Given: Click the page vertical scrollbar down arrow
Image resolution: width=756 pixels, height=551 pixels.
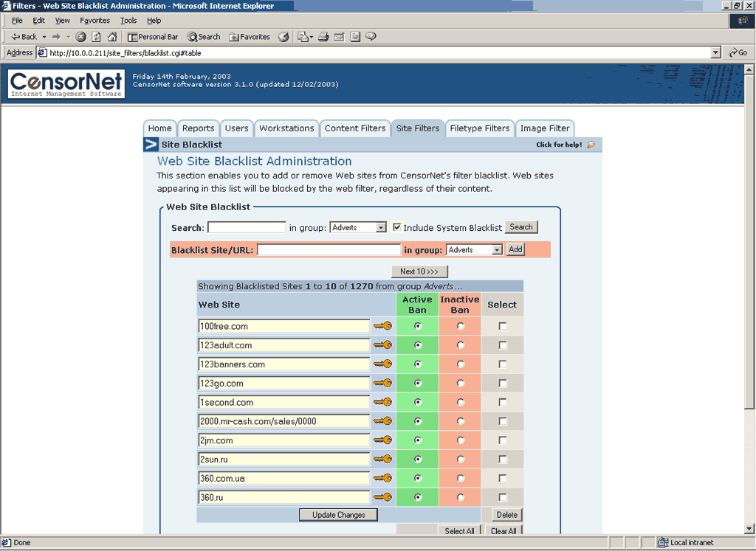Looking at the screenshot, I should (x=749, y=529).
